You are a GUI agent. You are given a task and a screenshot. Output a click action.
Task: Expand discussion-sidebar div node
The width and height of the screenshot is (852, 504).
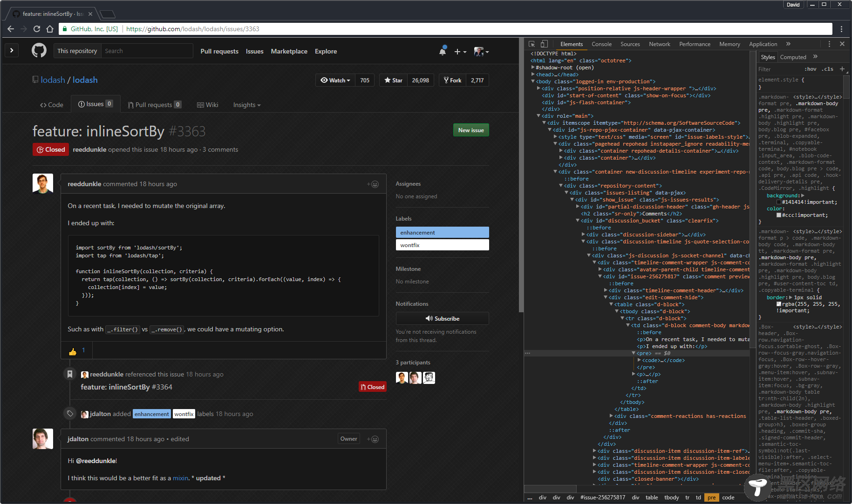coord(583,235)
